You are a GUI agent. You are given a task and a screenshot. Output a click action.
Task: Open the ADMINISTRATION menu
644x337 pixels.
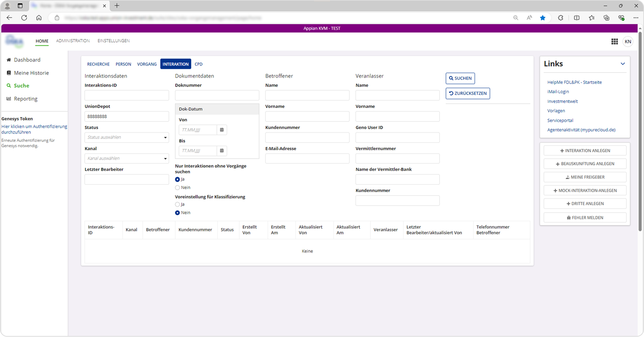point(73,41)
